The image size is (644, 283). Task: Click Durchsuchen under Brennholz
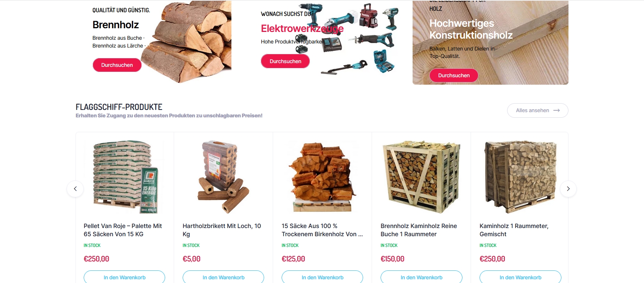[117, 65]
